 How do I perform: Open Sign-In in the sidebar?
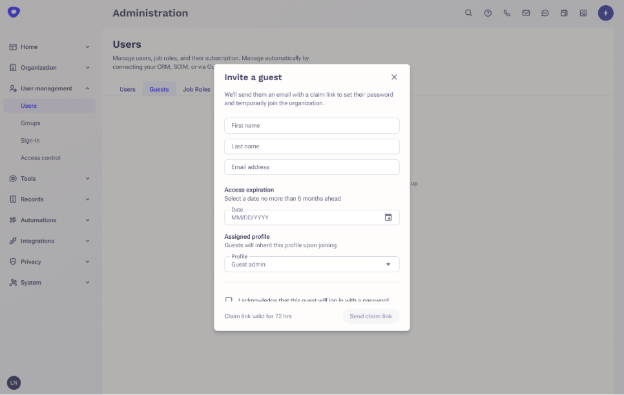coord(30,140)
